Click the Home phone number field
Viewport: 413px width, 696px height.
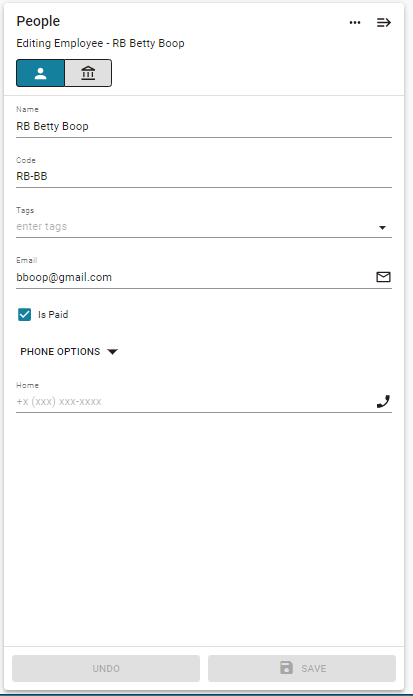[195, 401]
